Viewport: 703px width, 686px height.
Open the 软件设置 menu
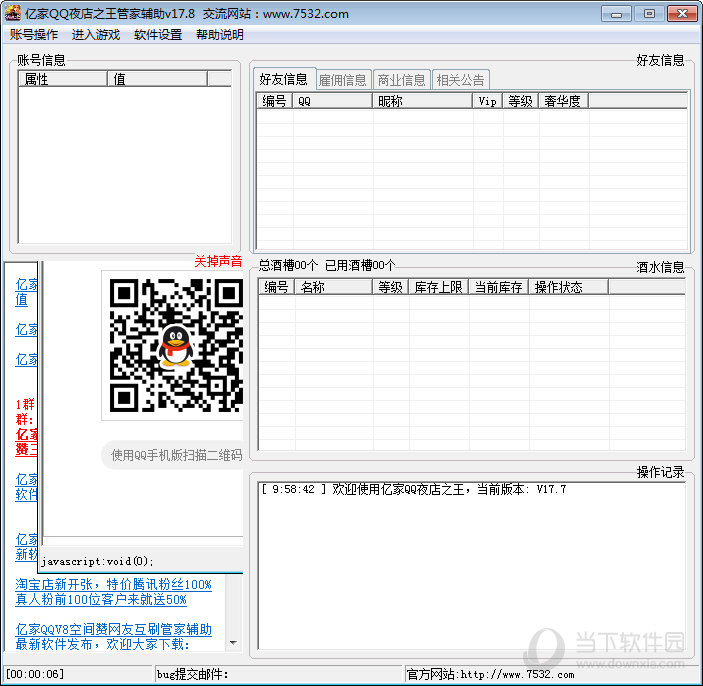pos(158,35)
